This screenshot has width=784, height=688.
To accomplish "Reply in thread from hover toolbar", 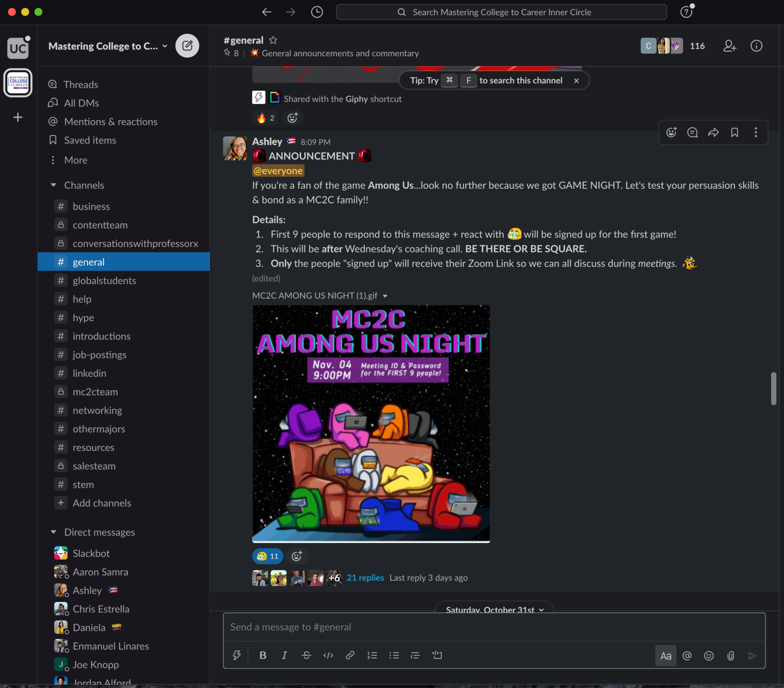I will click(692, 132).
